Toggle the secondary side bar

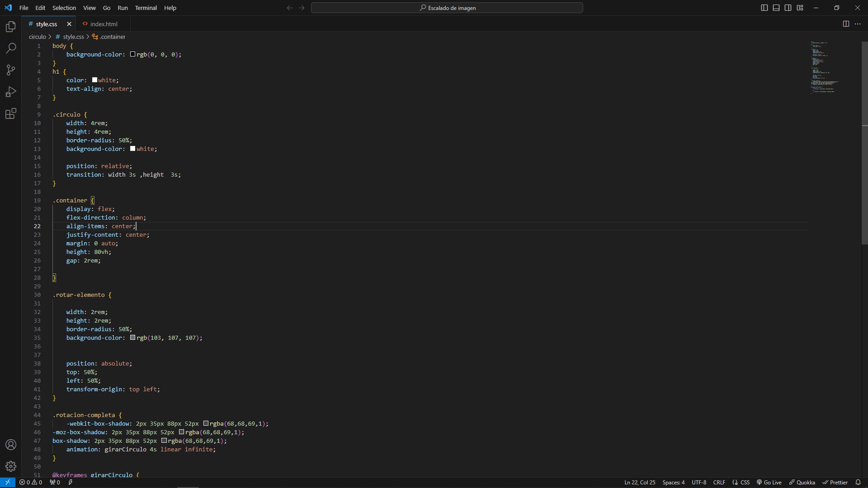pos(788,8)
